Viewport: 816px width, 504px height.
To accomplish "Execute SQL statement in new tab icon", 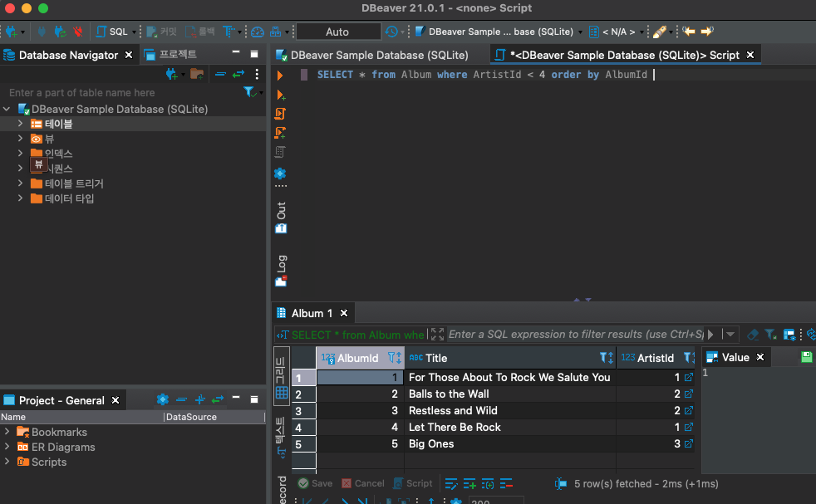I will click(281, 95).
